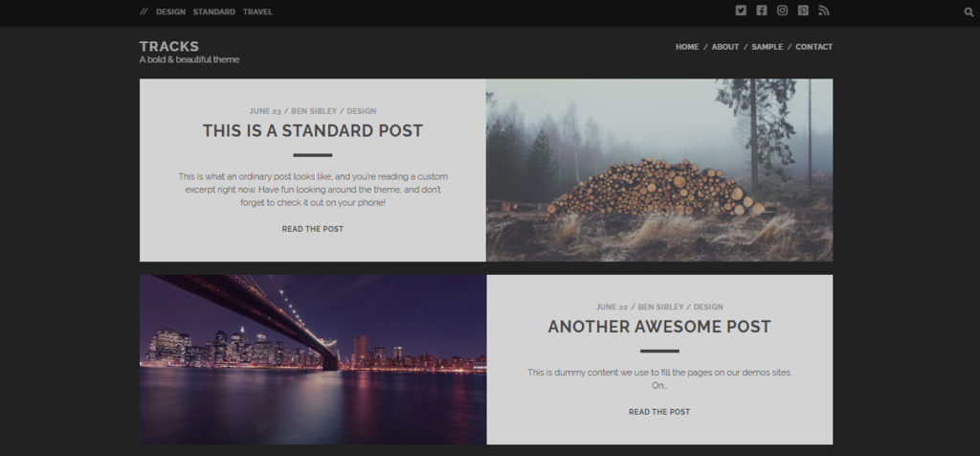
Task: Select the Design category in top bar
Action: coord(170,11)
